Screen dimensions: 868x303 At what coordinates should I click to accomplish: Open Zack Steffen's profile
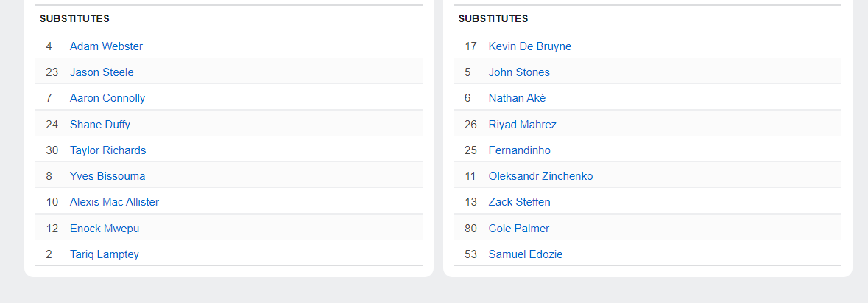[x=519, y=202]
